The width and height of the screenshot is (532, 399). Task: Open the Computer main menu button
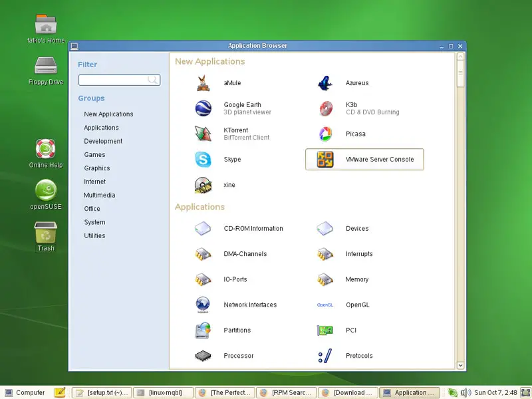(x=25, y=392)
